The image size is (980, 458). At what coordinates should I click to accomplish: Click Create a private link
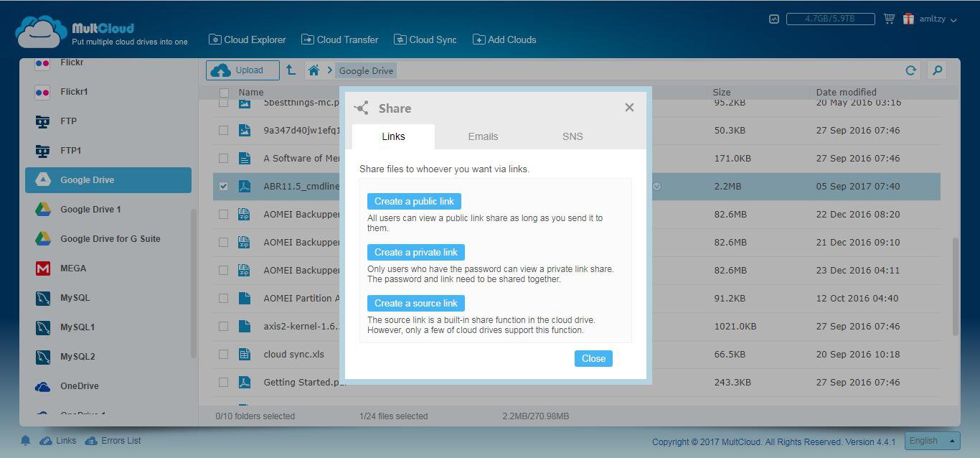(416, 252)
